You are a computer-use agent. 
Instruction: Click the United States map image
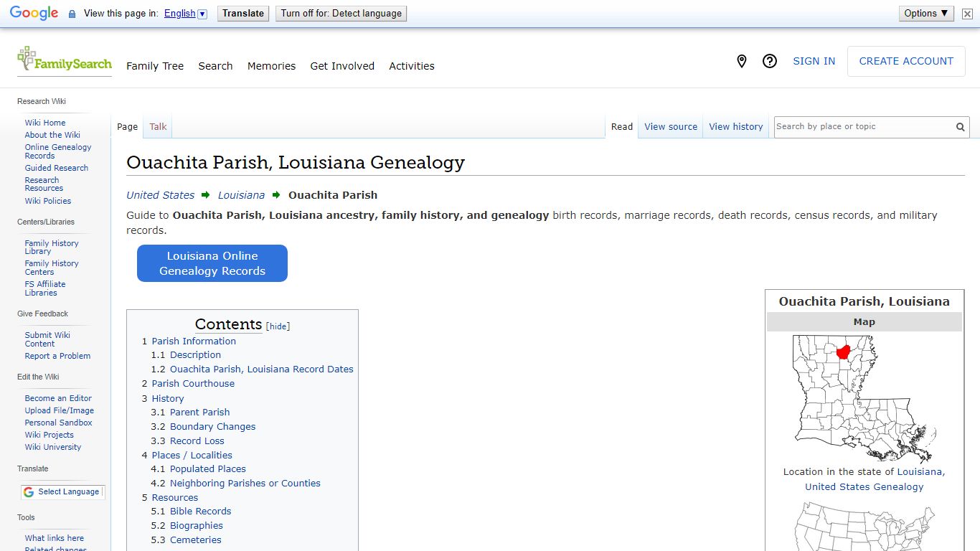click(x=864, y=526)
